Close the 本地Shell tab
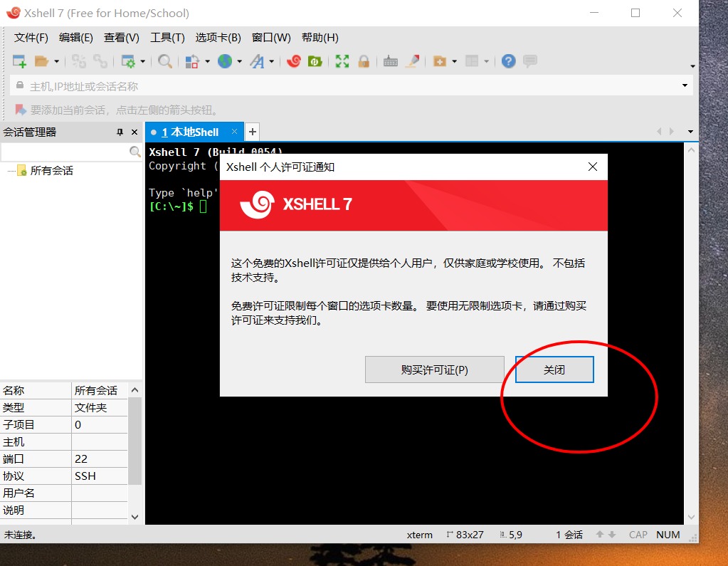728x566 pixels. [x=234, y=132]
